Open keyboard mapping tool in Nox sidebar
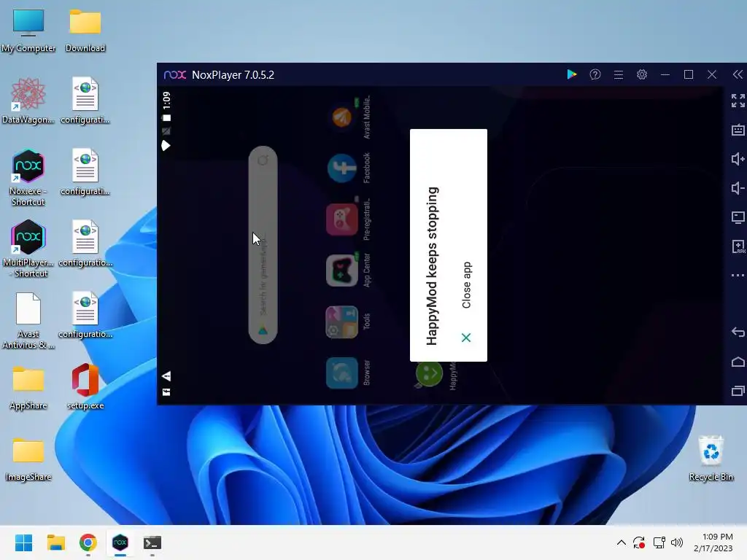The width and height of the screenshot is (747, 560). pos(738,130)
